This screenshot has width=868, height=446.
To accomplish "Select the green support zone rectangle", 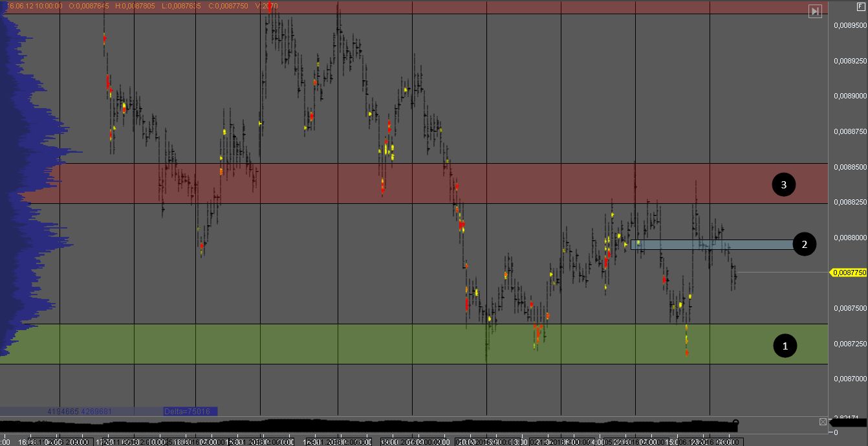I will (x=414, y=344).
